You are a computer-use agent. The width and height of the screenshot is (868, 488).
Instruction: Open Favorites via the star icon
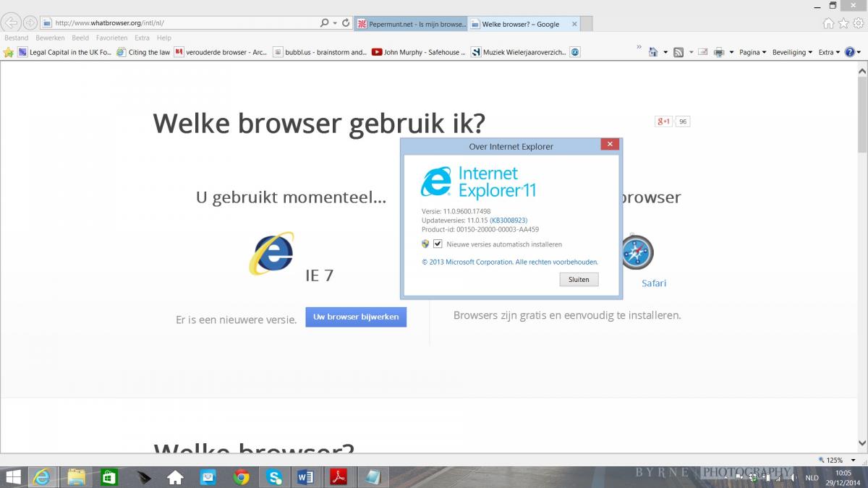tap(843, 23)
